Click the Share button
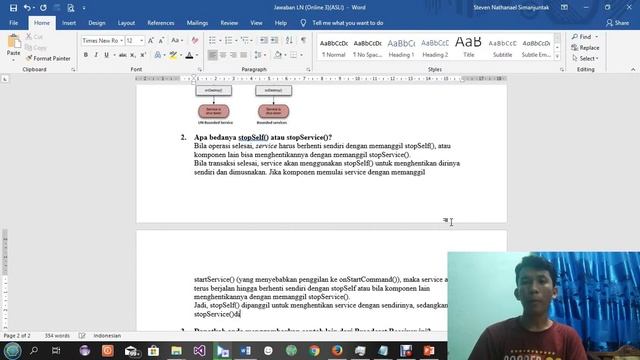640x360 pixels. 617,23
